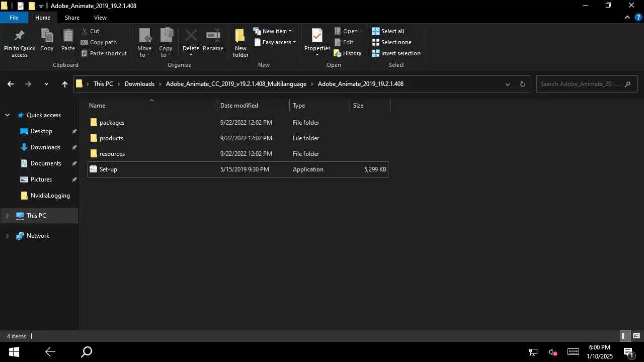Create a New folder
Screen dimensions: 644x362
pos(240,43)
